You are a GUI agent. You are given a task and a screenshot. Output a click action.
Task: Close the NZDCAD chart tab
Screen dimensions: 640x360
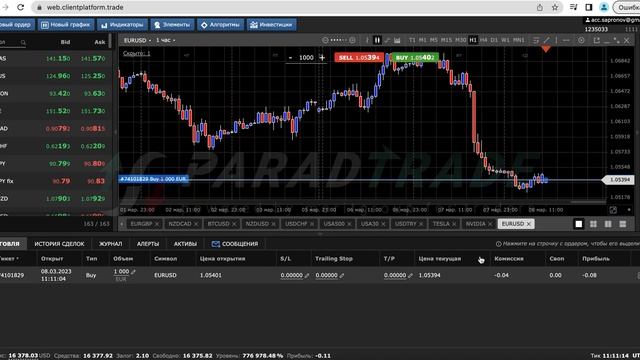click(196, 224)
